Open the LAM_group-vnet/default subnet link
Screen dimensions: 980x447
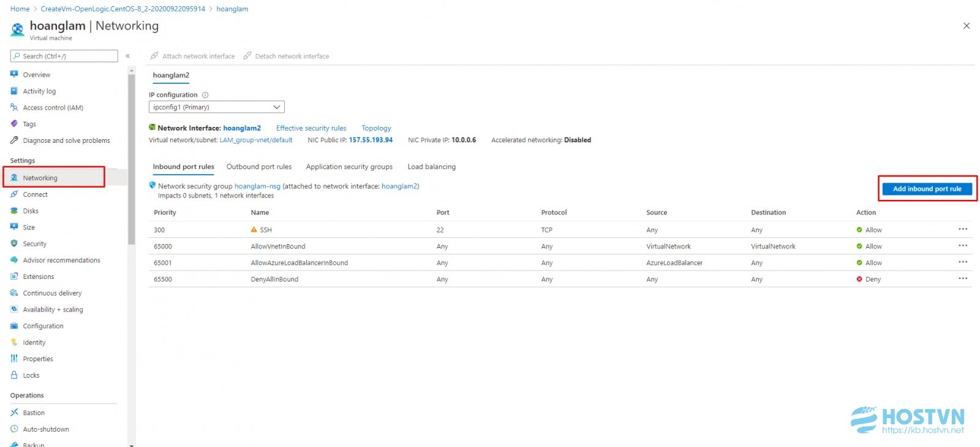coord(256,140)
